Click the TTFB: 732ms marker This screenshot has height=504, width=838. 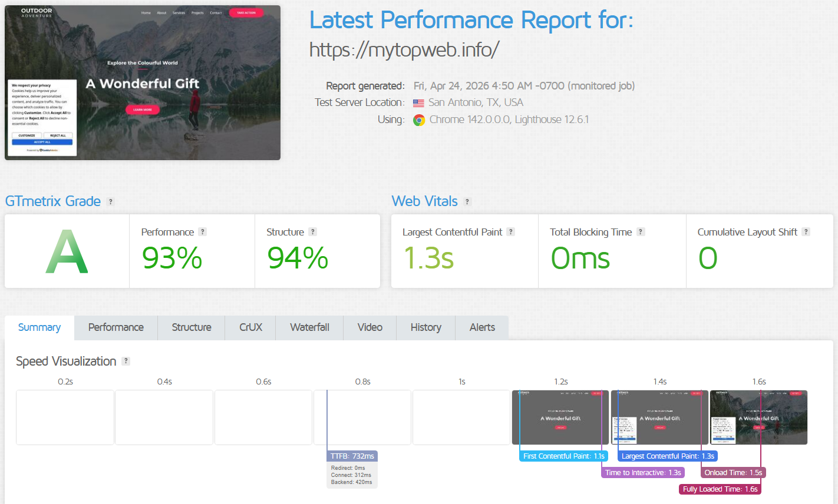[352, 456]
